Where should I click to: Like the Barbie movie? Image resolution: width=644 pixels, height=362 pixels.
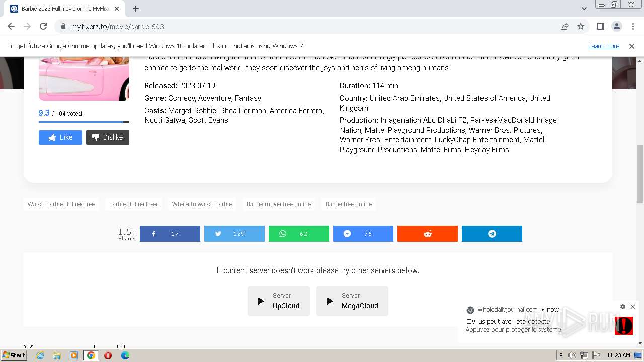(x=60, y=137)
